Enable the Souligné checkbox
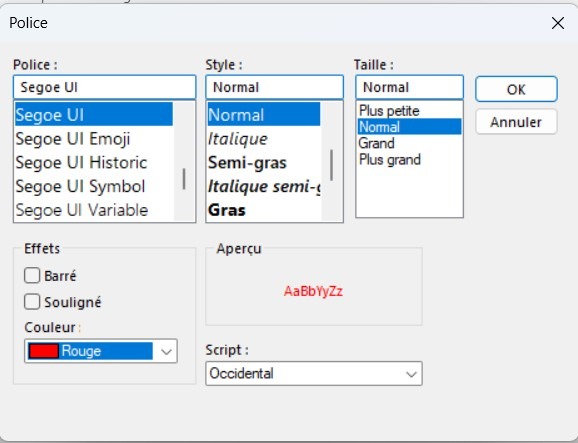578x443 pixels. pos(32,302)
